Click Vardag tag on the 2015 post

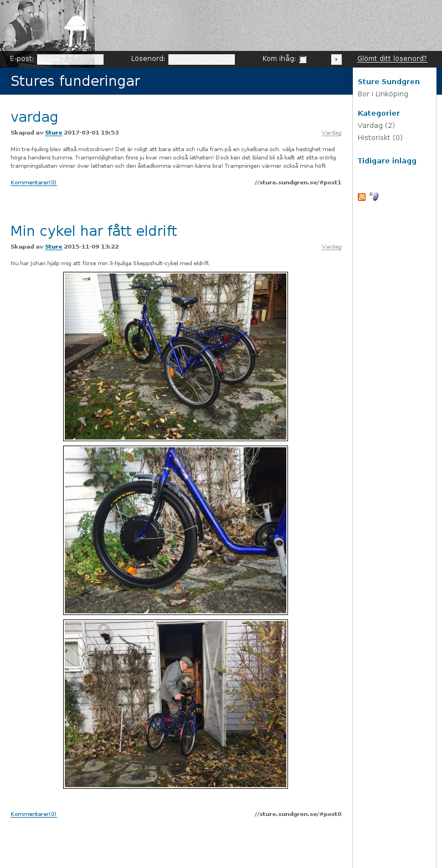pos(331,247)
